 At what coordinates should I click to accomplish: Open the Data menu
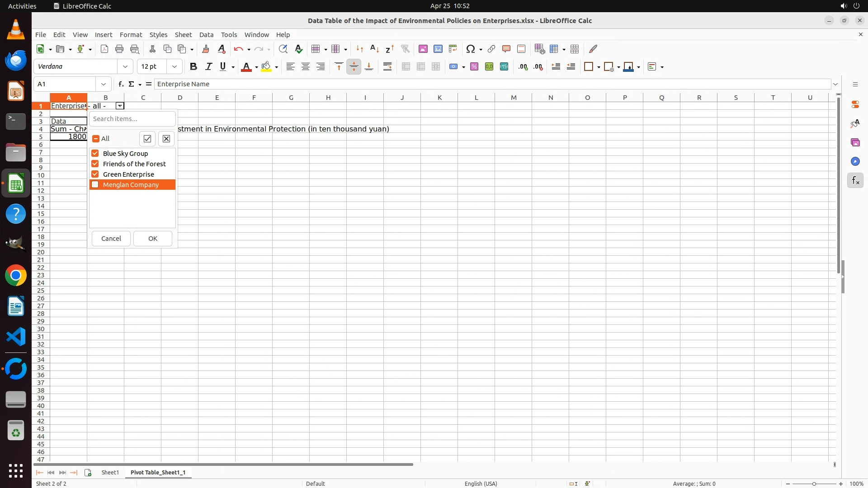206,35
